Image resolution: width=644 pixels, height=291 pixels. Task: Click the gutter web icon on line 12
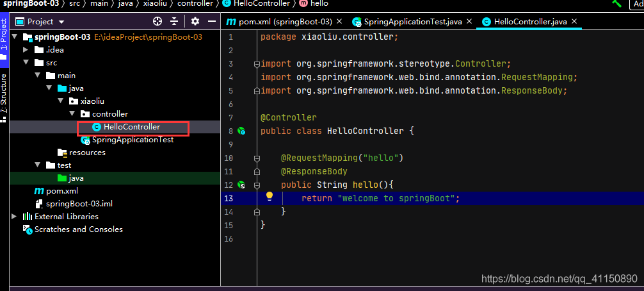[241, 185]
